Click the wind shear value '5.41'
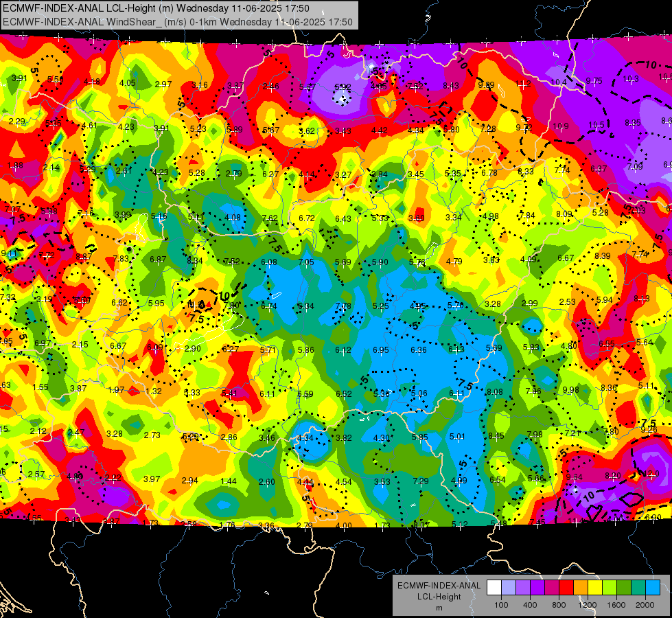 point(229,393)
